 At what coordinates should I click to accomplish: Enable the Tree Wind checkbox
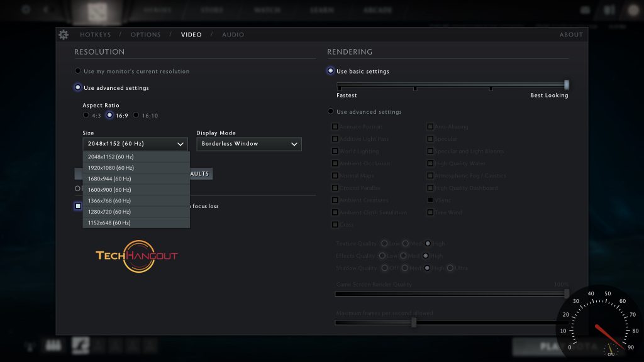(430, 212)
